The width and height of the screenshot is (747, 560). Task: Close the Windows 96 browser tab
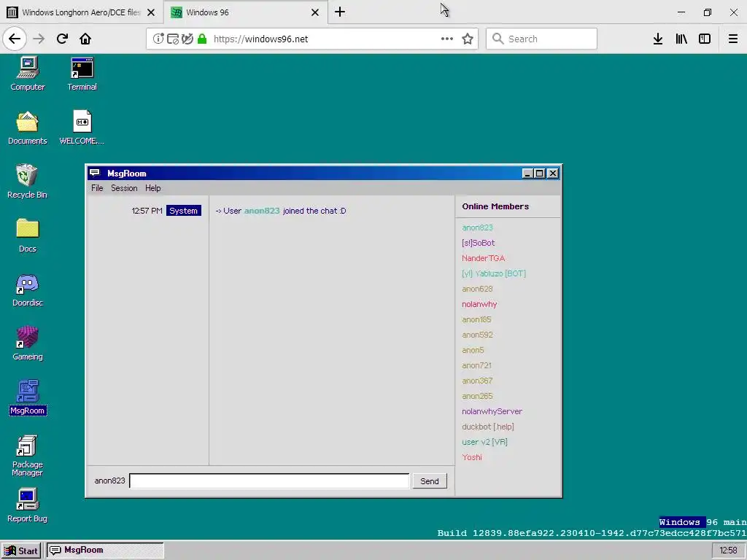pyautogui.click(x=315, y=12)
